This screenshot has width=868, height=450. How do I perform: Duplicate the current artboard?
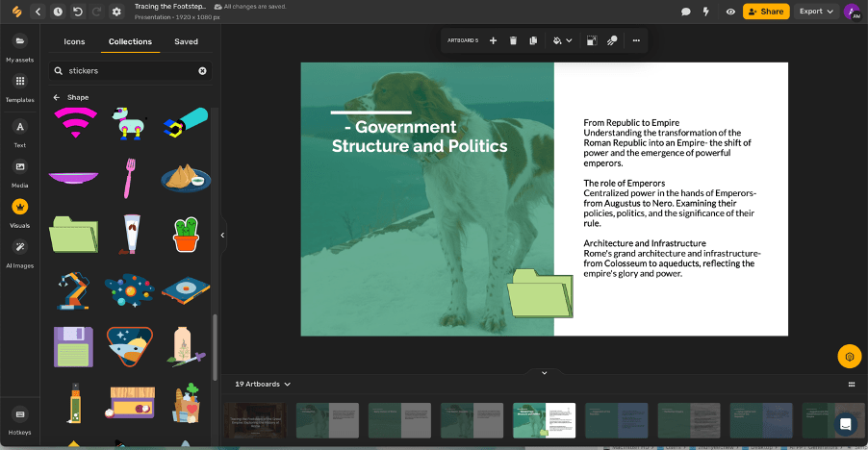(x=533, y=40)
